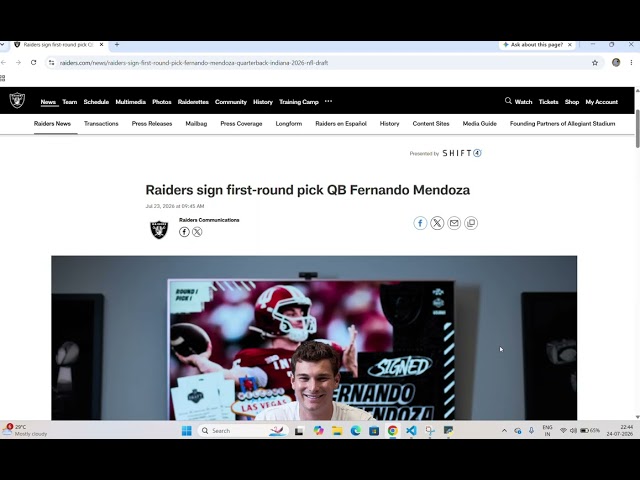Show hidden system tray icons
Viewport: 640px width, 480px height.
504,431
